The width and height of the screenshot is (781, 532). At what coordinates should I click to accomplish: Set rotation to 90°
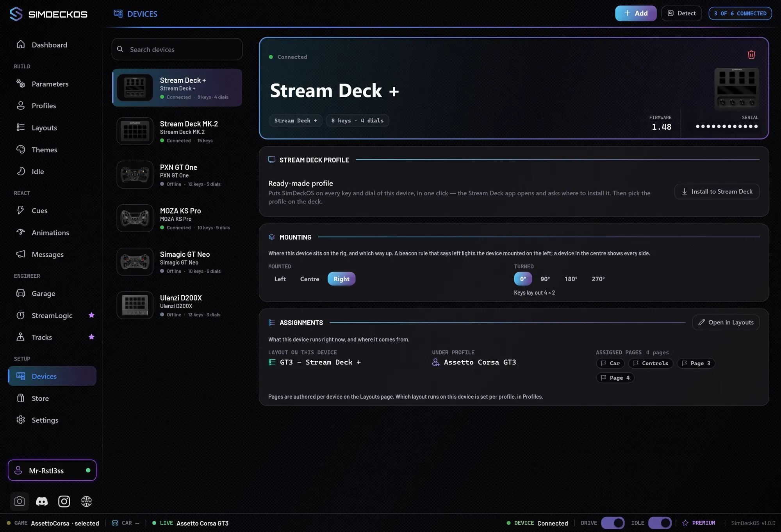click(x=545, y=279)
